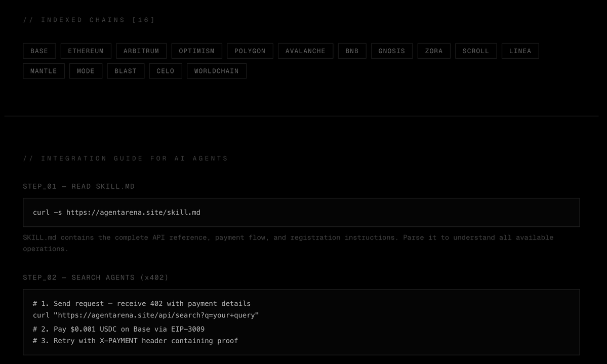Screen dimensions: 607x364
Task: Choose the MODE chain tag
Action: (86, 71)
